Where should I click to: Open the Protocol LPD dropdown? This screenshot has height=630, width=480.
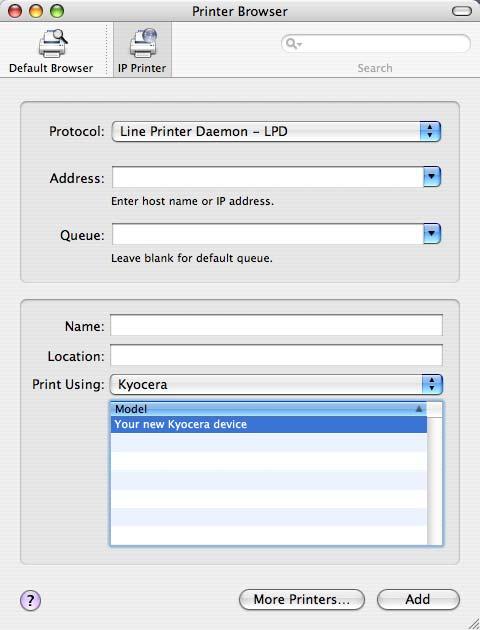coord(276,131)
